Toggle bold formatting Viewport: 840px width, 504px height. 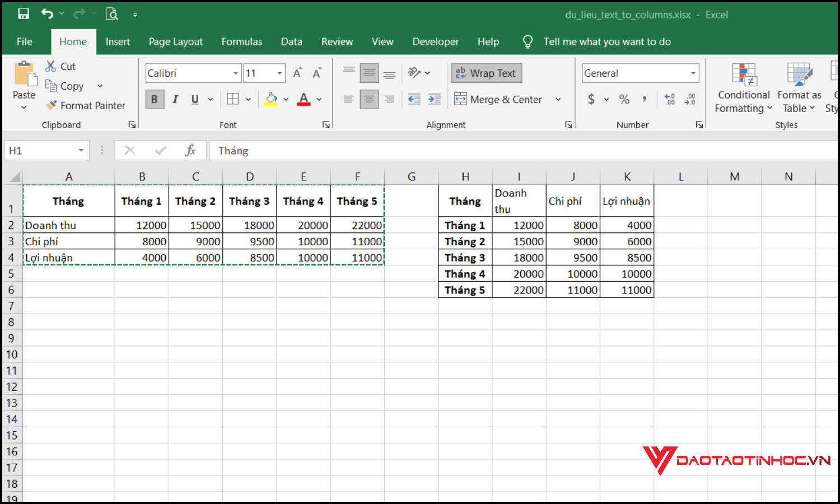click(155, 99)
